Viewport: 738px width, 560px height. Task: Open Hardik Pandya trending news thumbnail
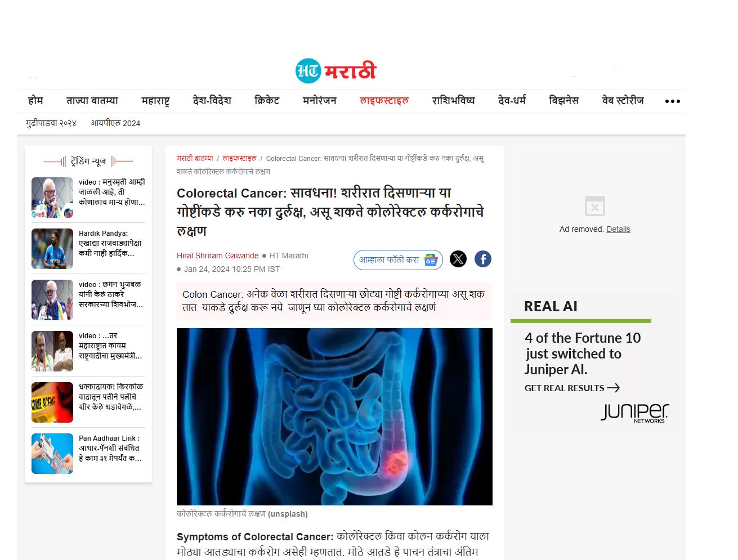52,249
